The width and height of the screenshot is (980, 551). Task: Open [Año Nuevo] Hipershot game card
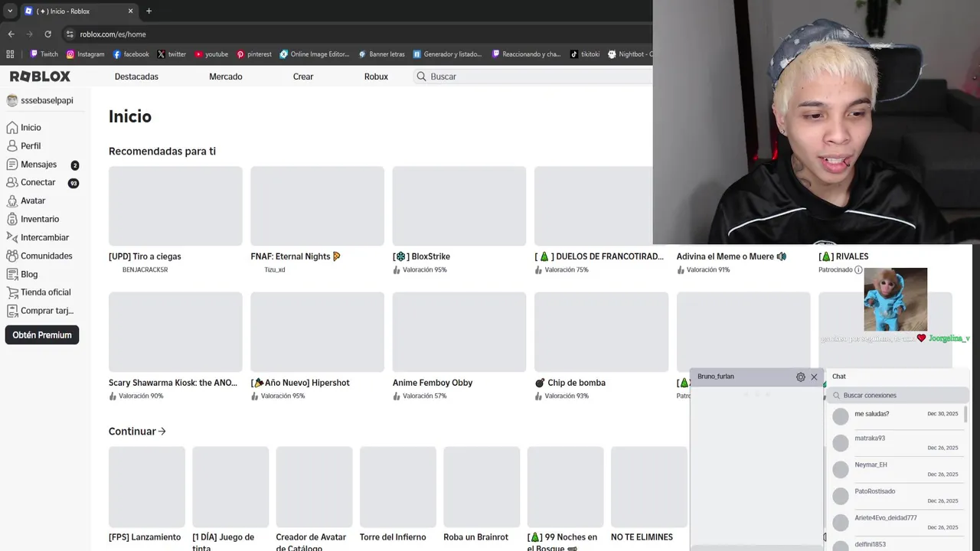[x=317, y=346]
